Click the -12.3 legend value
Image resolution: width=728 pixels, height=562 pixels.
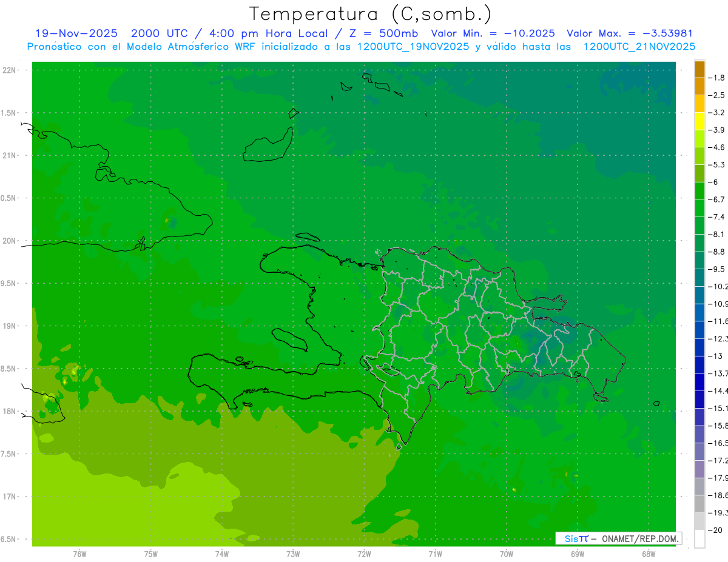[719, 338]
